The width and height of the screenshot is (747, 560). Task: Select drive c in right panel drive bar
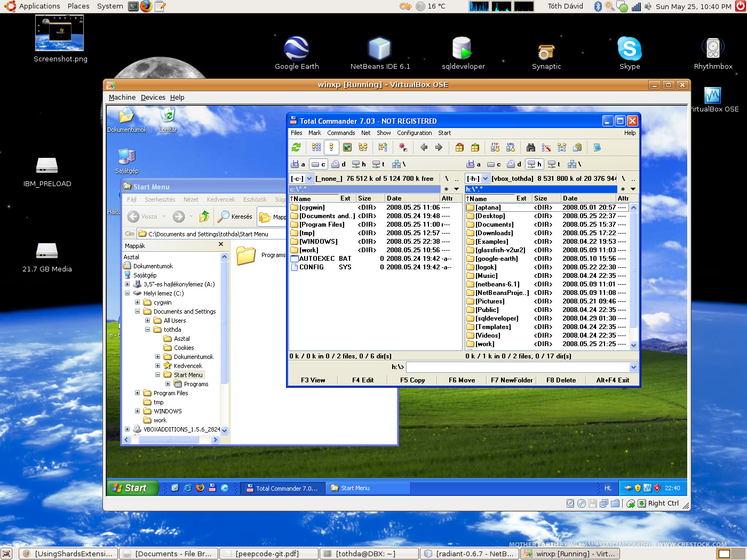coord(494,164)
